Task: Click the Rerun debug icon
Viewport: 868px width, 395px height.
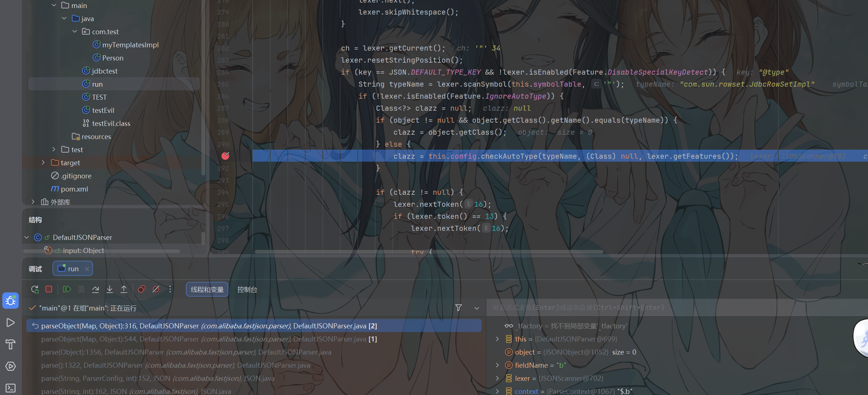Action: pos(35,289)
